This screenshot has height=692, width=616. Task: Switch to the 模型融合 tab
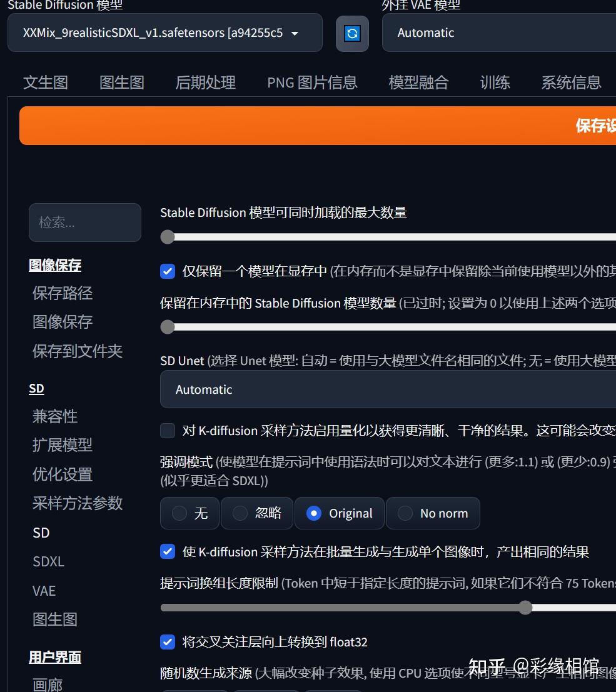click(418, 82)
